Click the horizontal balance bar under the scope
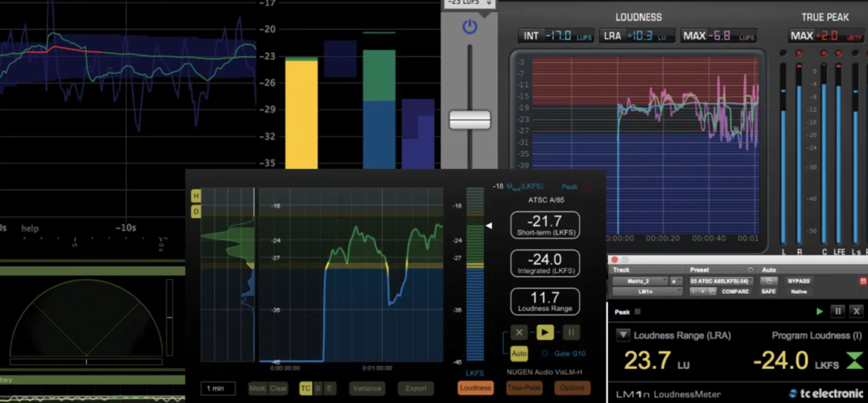 [86, 361]
